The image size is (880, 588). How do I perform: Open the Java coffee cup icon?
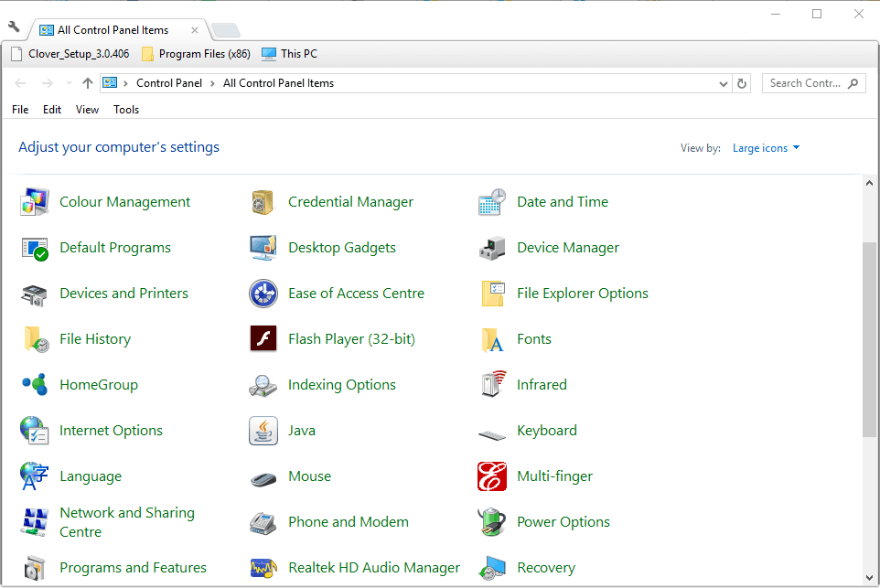(x=263, y=431)
